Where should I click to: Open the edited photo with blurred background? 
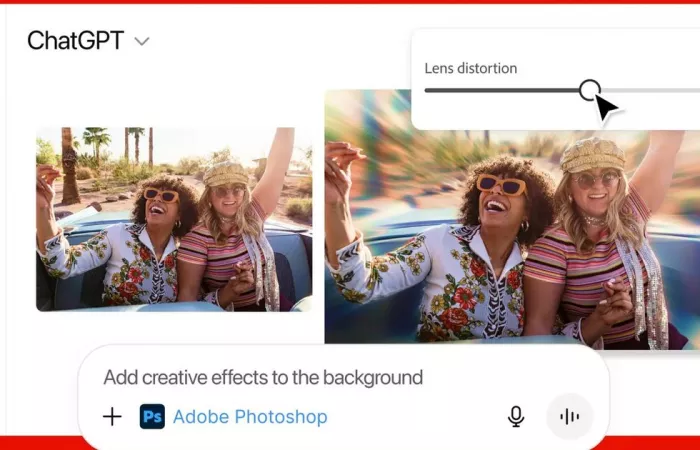coord(512,219)
